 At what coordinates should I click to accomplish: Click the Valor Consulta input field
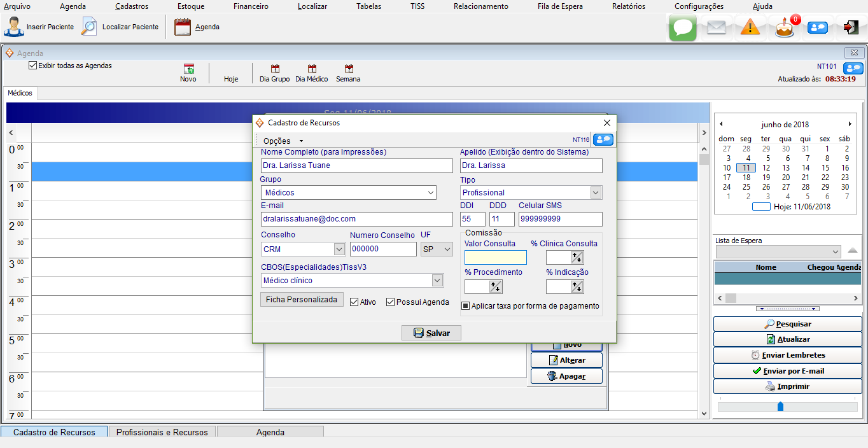(x=495, y=257)
